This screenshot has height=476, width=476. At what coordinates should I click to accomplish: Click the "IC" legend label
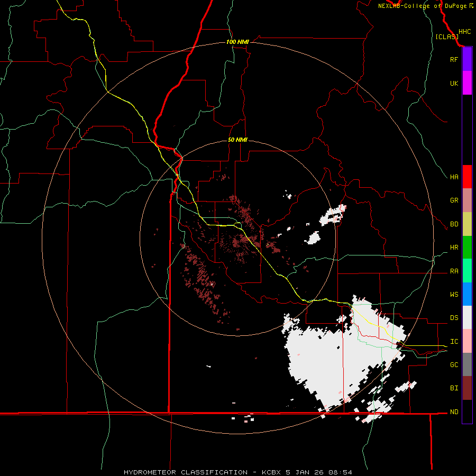454,342
